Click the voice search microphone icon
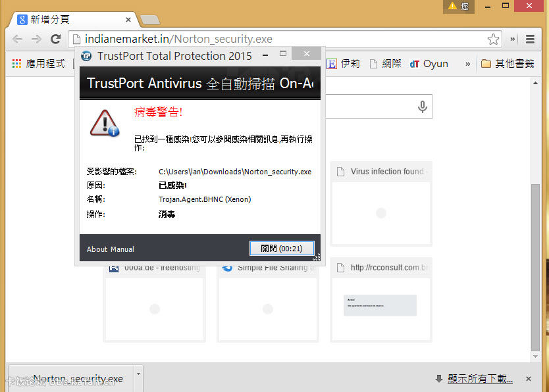This screenshot has height=392, width=549. coord(423,107)
